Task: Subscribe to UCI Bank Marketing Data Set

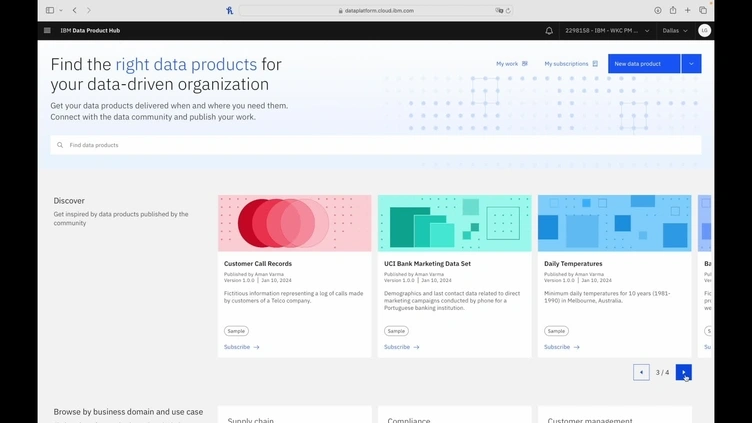Action: 401,347
